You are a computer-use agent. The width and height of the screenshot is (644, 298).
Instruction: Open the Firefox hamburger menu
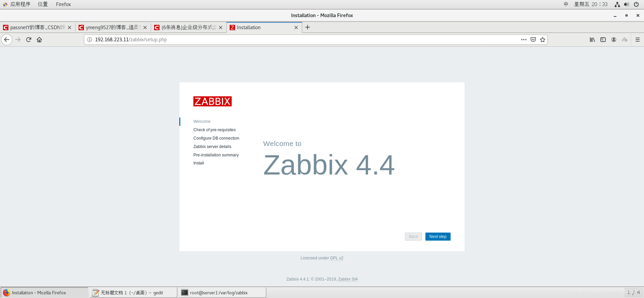[638, 40]
